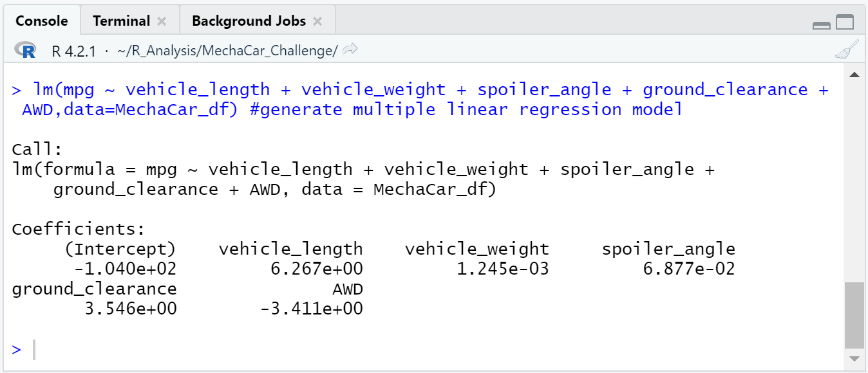Close the Background Jobs tab
The height and width of the screenshot is (373, 868).
317,21
